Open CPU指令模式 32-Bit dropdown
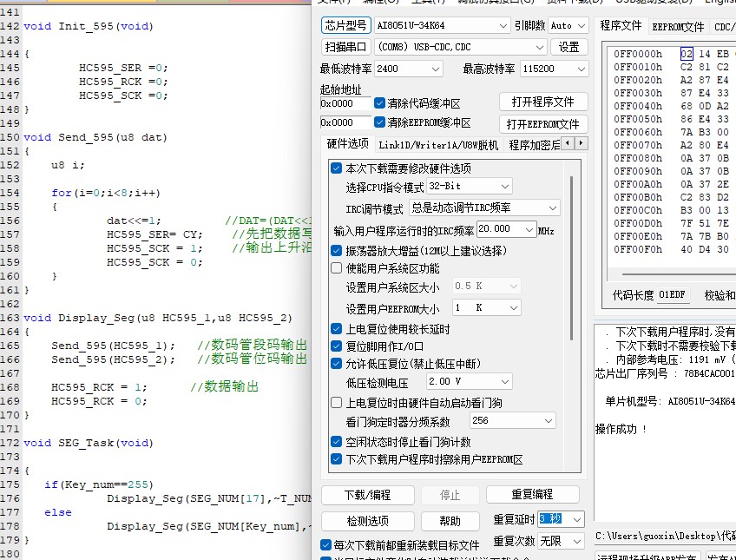Screen dimensions: 736x560 (469, 187)
